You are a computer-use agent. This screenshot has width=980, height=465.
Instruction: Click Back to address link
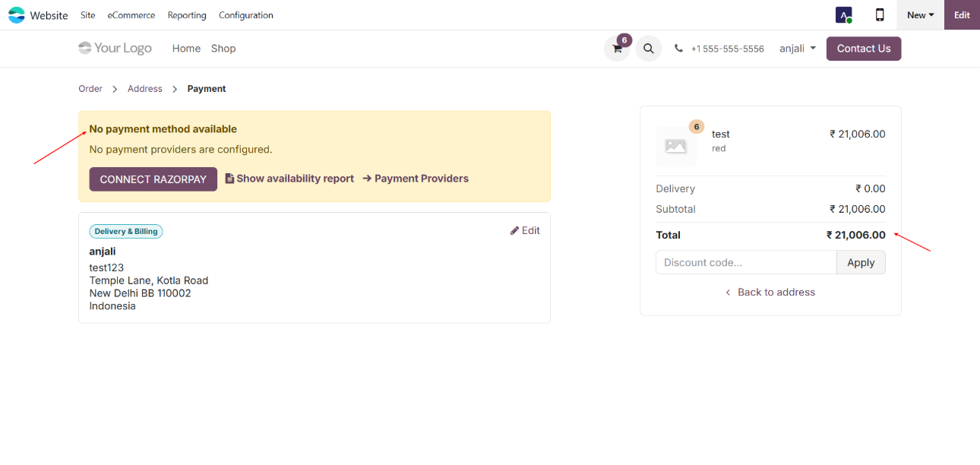click(770, 293)
